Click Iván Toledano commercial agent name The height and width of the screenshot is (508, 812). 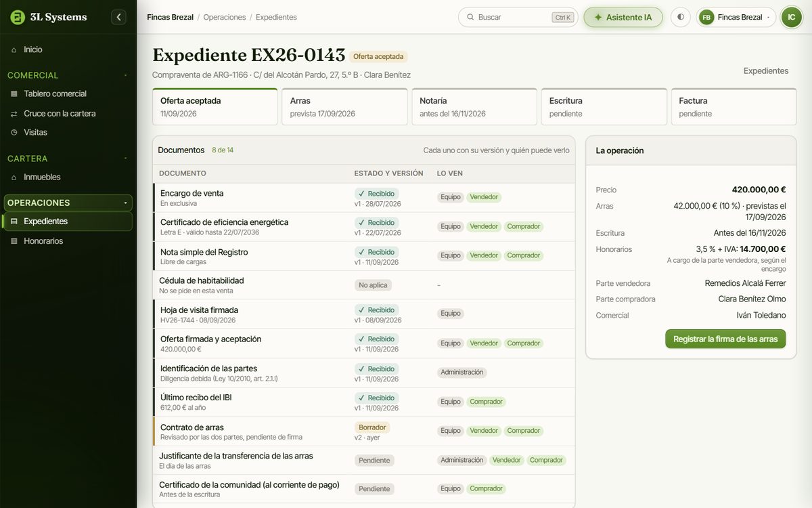coord(761,315)
